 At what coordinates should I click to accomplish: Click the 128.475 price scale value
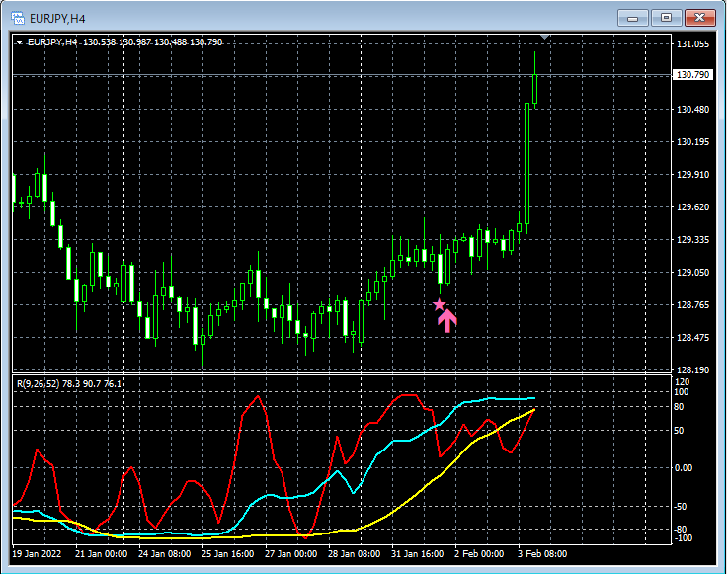692,337
